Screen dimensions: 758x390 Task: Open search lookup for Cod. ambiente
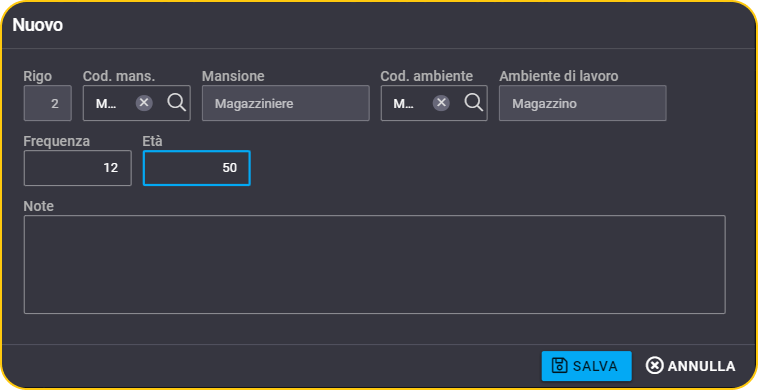pyautogui.click(x=474, y=102)
